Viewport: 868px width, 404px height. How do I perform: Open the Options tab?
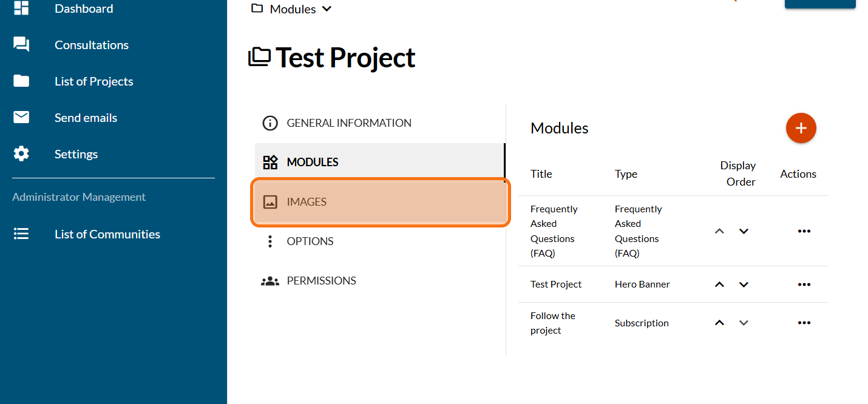pos(310,241)
